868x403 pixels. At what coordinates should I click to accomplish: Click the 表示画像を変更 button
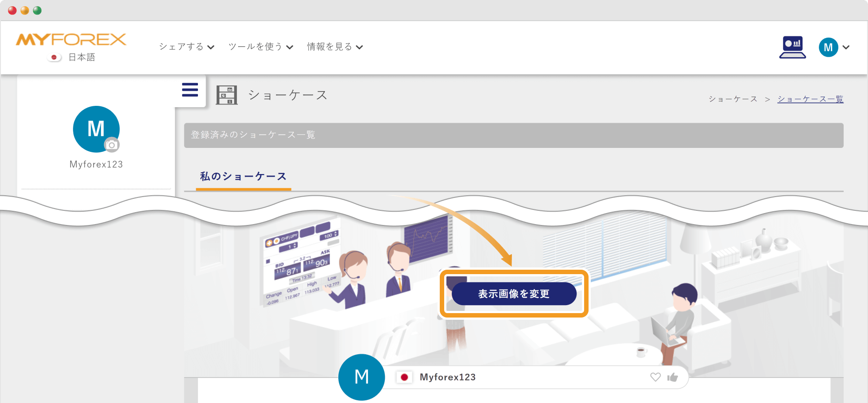(514, 293)
